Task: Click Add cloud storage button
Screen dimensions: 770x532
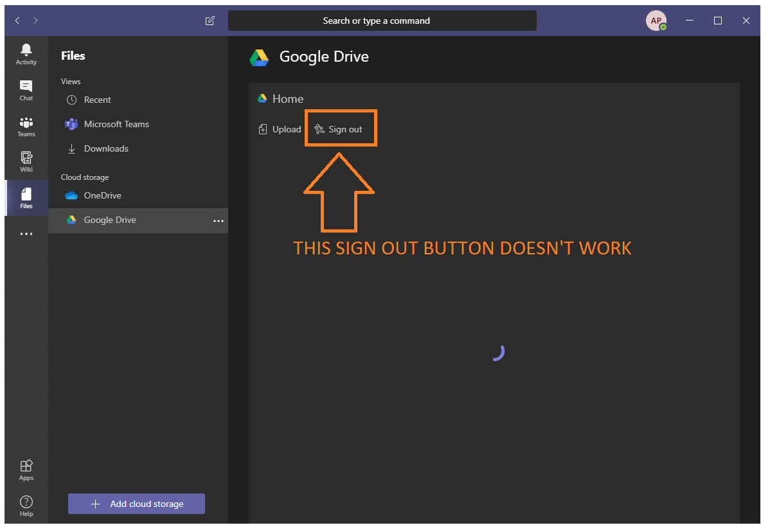Action: tap(136, 504)
